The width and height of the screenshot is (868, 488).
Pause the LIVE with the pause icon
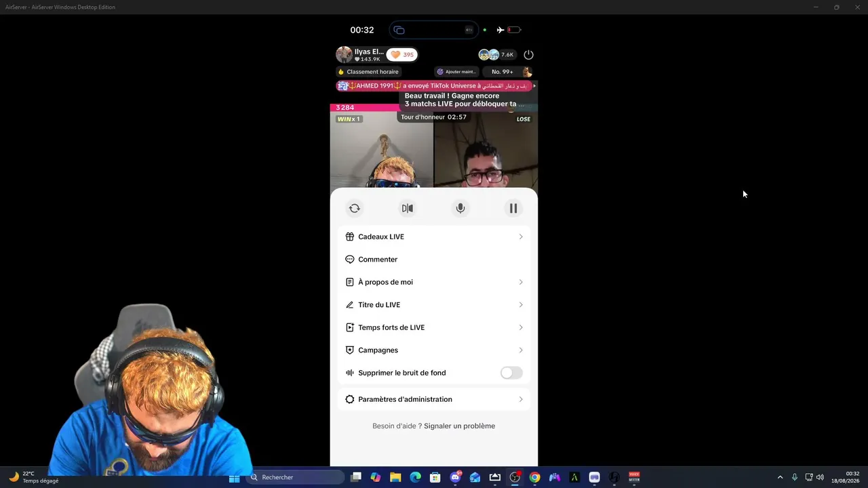click(x=513, y=209)
